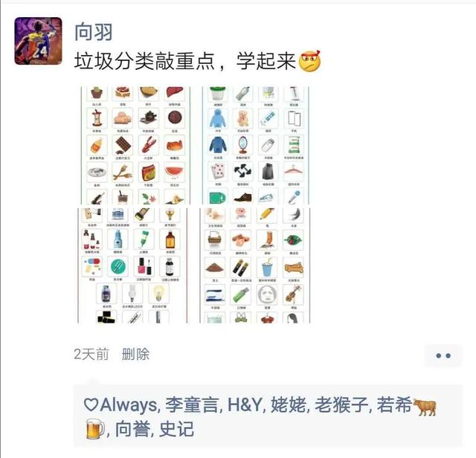
Task: Open liker 姥姥's profile
Action: [288, 405]
